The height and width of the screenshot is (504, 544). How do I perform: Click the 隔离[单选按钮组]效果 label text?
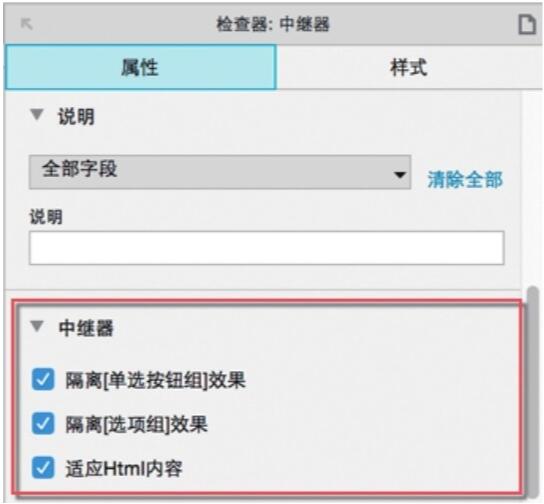coord(156,380)
